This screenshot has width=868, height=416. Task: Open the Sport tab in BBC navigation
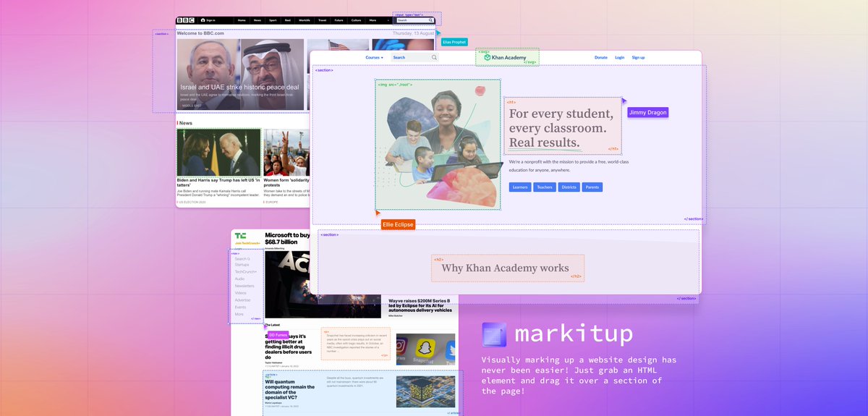pos(273,20)
